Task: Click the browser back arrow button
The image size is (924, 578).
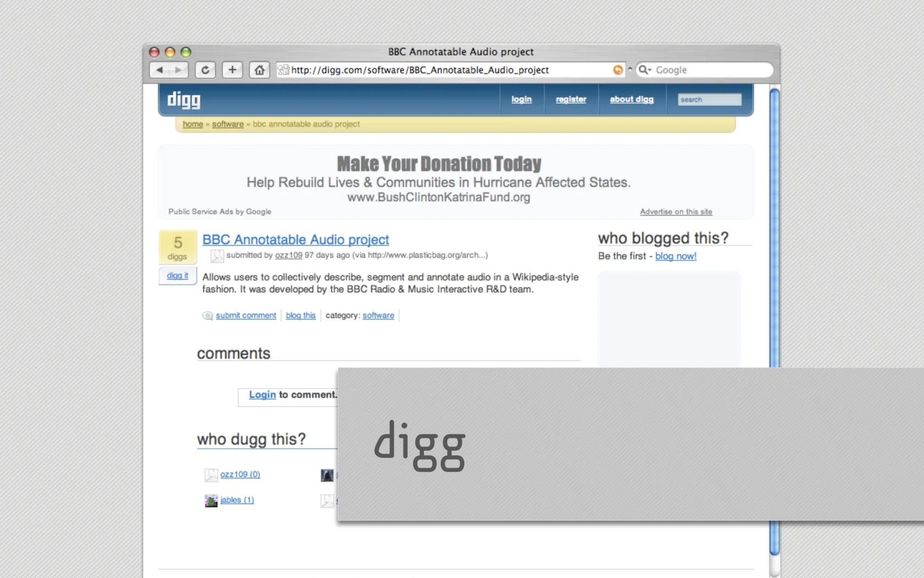Action: (159, 70)
